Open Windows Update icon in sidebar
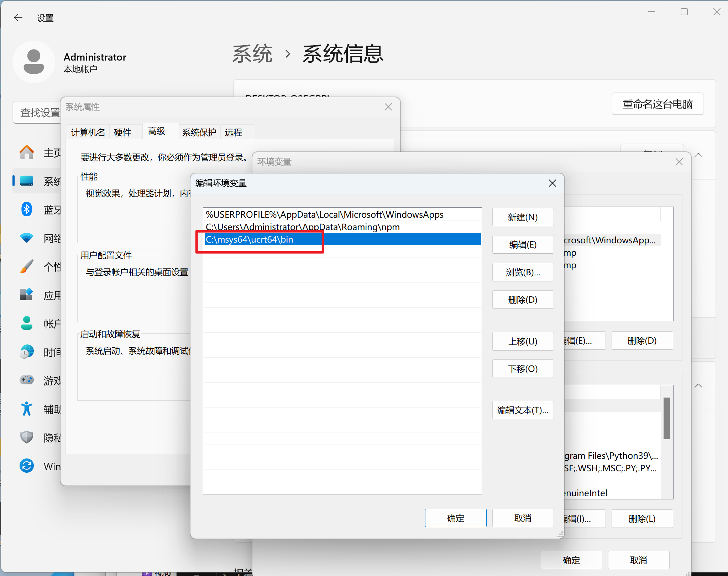This screenshot has height=576, width=728. pos(27,466)
